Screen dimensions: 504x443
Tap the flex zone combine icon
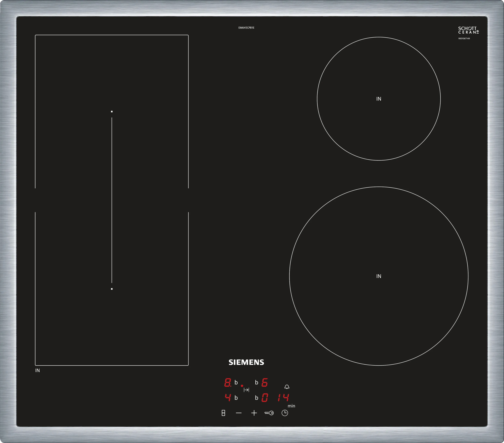[223, 413]
